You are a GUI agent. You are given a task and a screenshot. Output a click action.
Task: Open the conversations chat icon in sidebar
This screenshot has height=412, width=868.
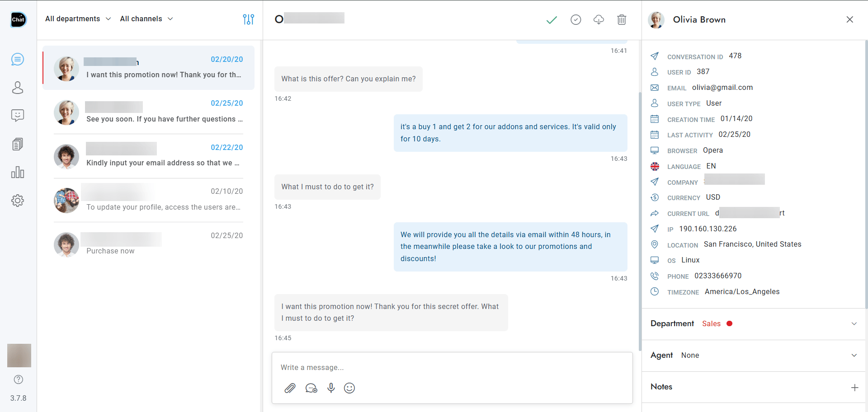[18, 59]
